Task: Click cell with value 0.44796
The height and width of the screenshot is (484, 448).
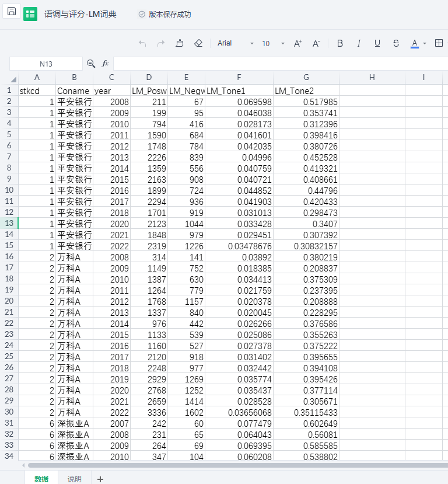Action: coord(306,190)
